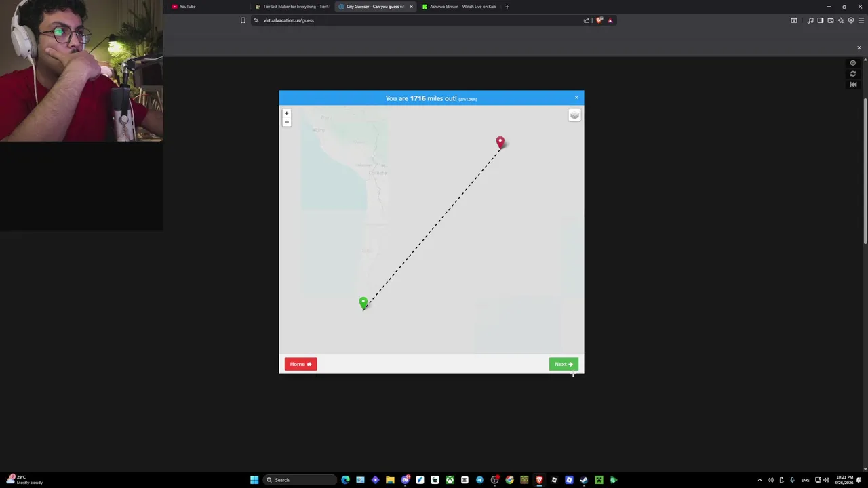Zoom out on the map
The image size is (868, 488).
pos(286,122)
